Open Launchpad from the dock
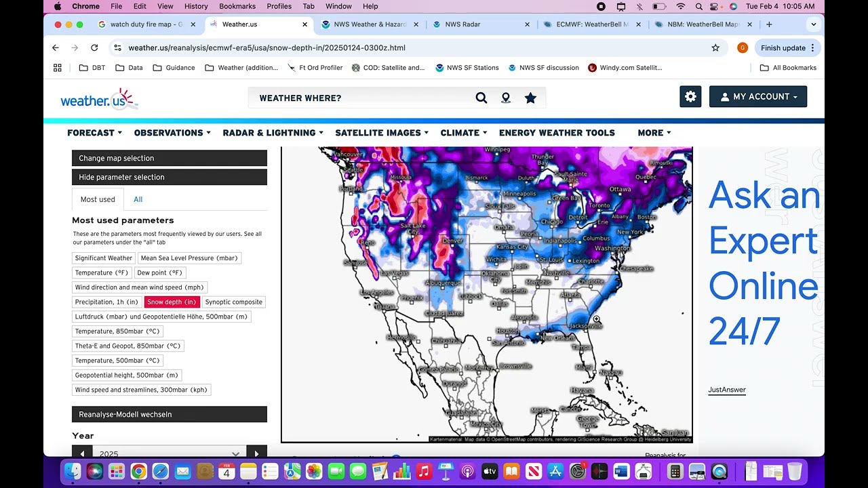This screenshot has width=868, height=488. click(117, 471)
